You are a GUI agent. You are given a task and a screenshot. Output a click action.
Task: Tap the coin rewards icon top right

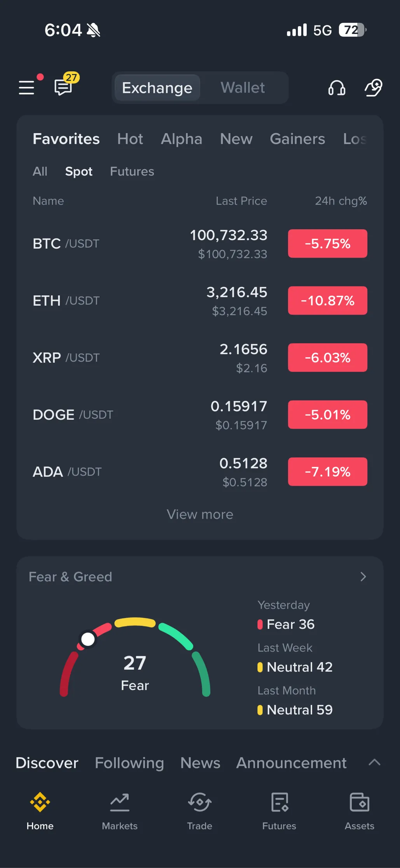[x=373, y=88]
